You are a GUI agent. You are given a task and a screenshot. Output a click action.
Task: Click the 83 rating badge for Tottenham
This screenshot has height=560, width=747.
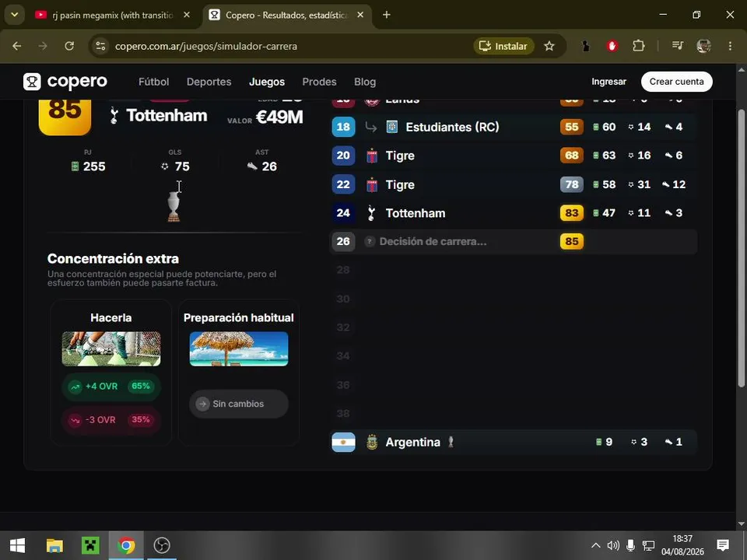[572, 213]
